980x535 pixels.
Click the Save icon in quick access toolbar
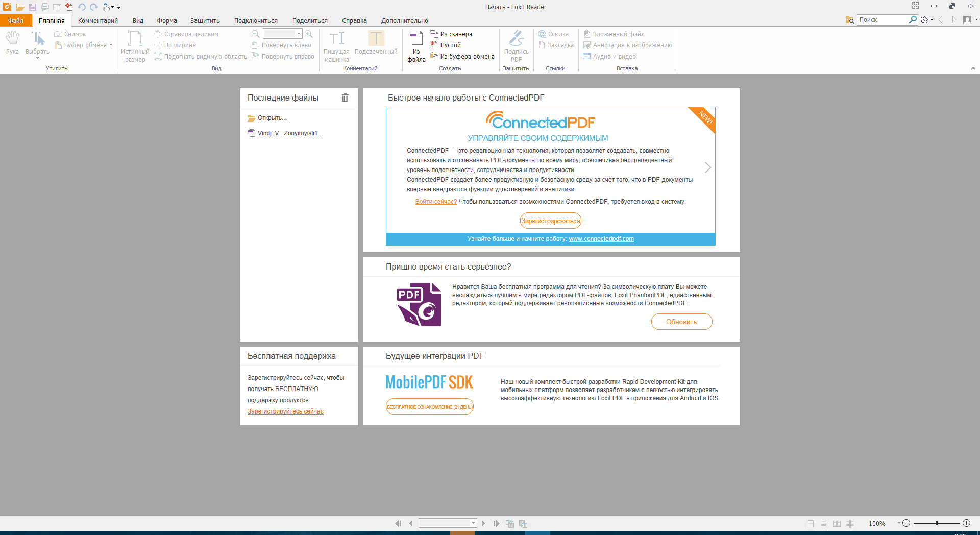(x=32, y=7)
